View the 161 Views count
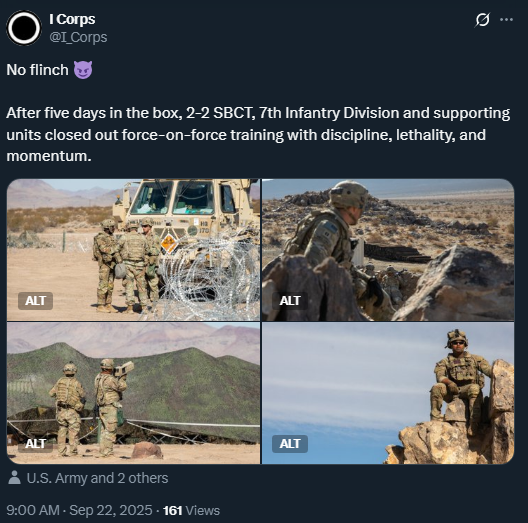The image size is (528, 523). point(191,511)
